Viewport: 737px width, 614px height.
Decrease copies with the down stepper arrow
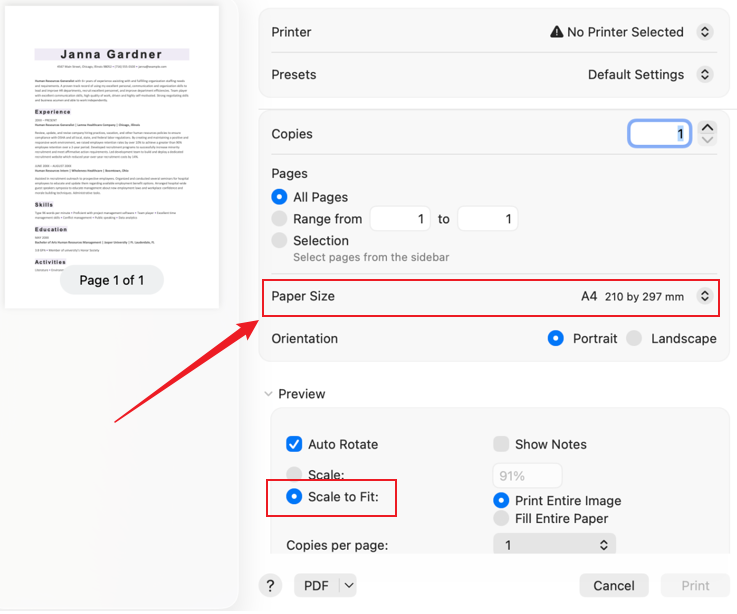[x=707, y=140]
